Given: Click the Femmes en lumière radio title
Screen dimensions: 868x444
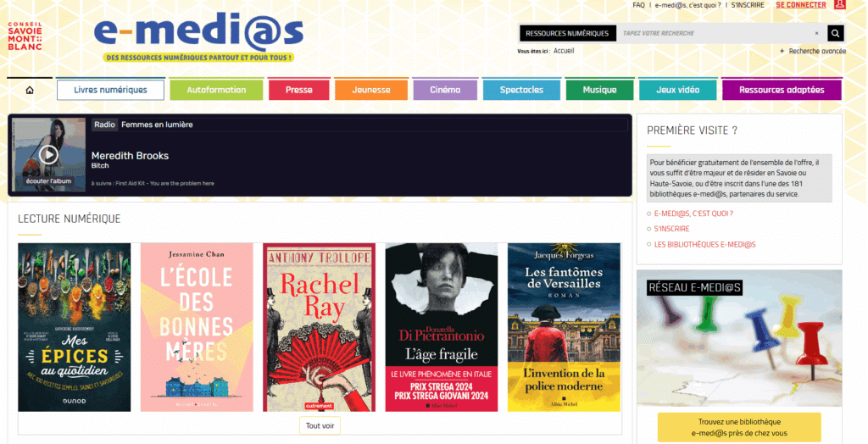Looking at the screenshot, I should point(157,125).
